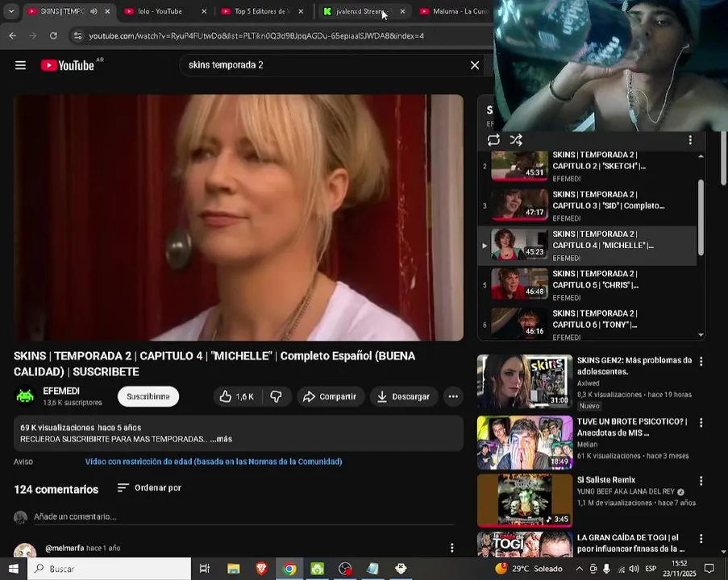
Task: Open more actions menu beside Descargar
Action: 453,396
